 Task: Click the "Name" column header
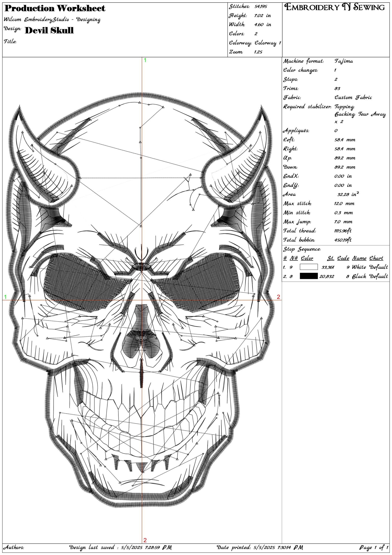[x=359, y=258]
